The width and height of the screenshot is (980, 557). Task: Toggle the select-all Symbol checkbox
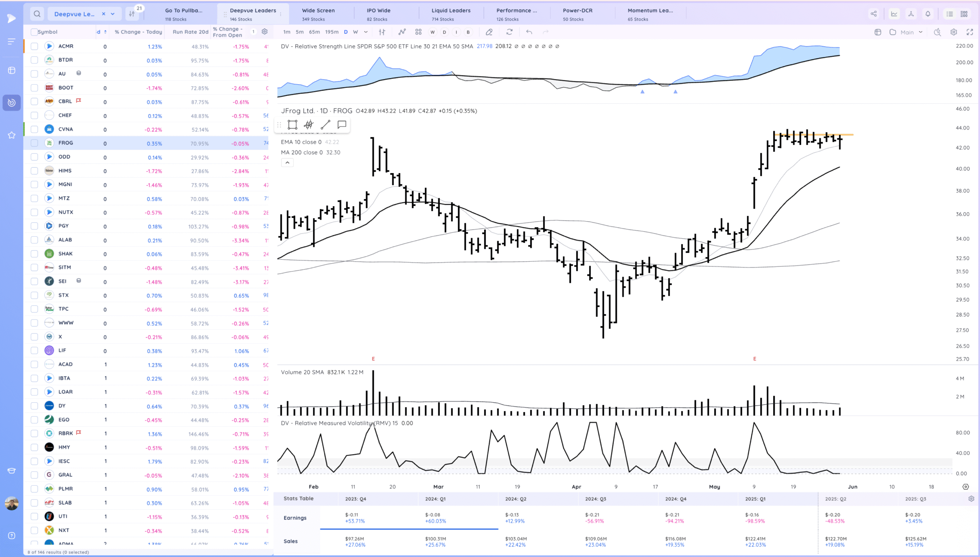tap(34, 32)
